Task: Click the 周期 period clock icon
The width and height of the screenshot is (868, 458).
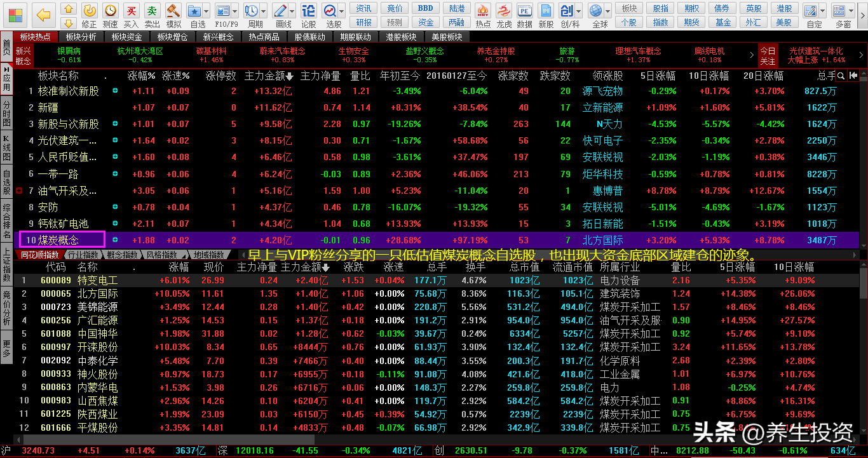Action: point(252,11)
